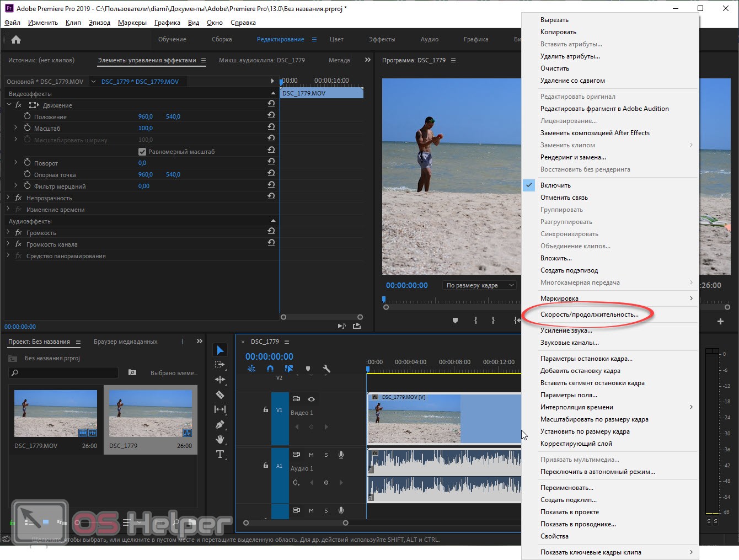This screenshot has height=560, width=739.
Task: Click the Home icon in workspace bar
Action: click(16, 39)
